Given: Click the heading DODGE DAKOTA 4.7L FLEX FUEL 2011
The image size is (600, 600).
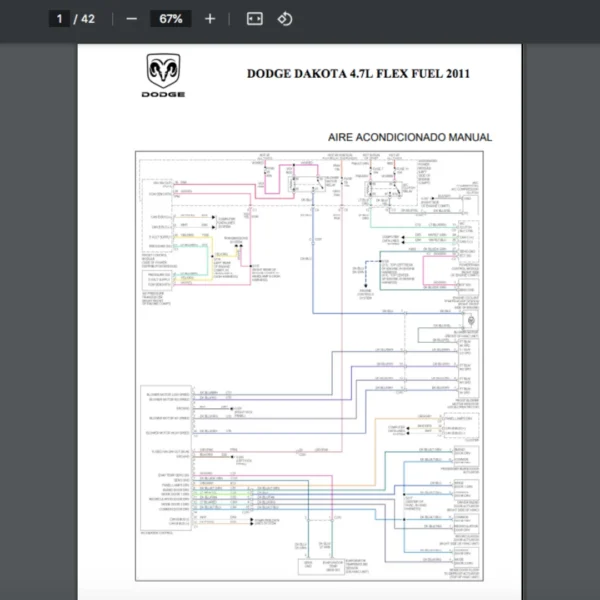Looking at the screenshot, I should [x=358, y=73].
